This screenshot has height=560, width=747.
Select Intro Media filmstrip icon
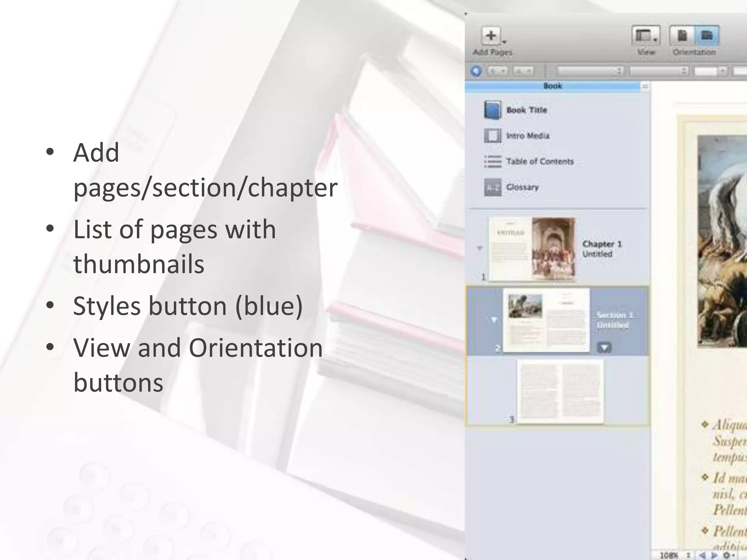point(492,136)
